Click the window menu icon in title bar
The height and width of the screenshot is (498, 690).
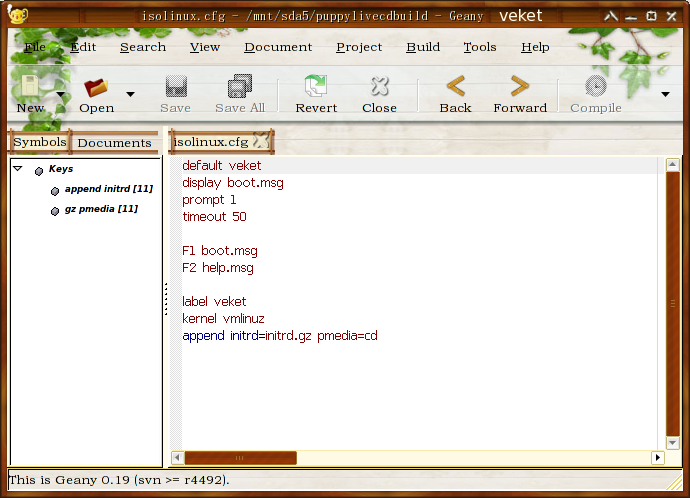pyautogui.click(x=18, y=16)
